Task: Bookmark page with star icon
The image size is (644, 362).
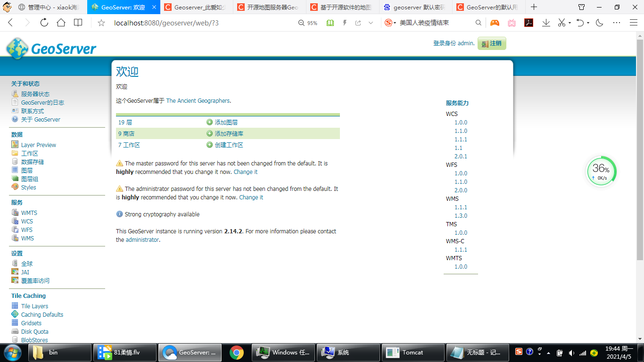Action: pyautogui.click(x=101, y=23)
